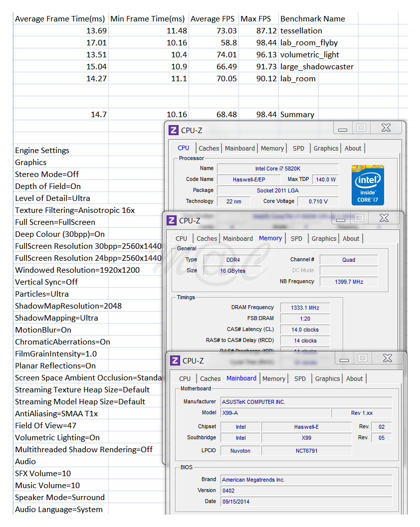
Task: Click the BIOS Date field 09/15/2014
Action: 306,502
